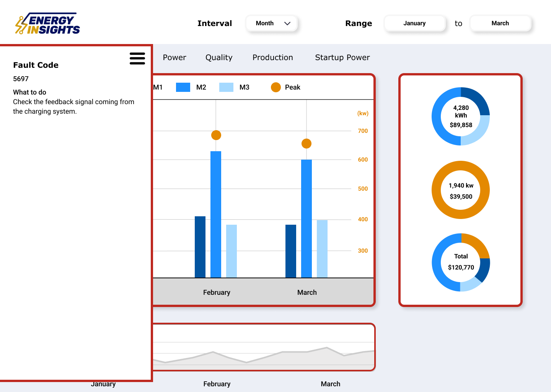The height and width of the screenshot is (392, 551).
Task: Click the February label on bar chart axis
Action: (217, 292)
